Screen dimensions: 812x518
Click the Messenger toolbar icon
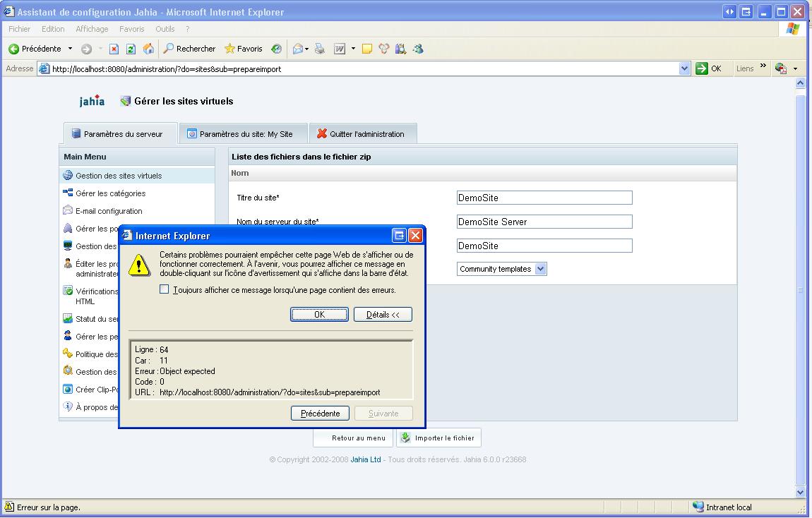click(x=418, y=49)
